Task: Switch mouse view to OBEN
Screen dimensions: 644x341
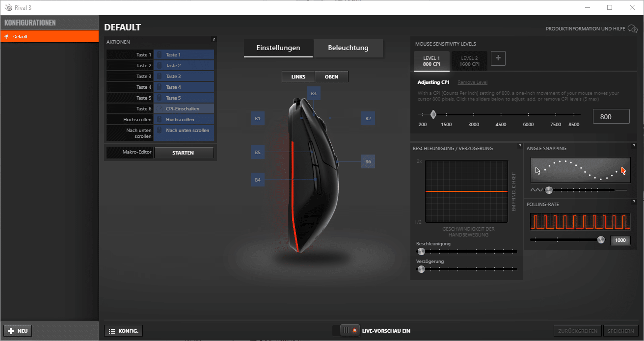Action: [x=332, y=77]
